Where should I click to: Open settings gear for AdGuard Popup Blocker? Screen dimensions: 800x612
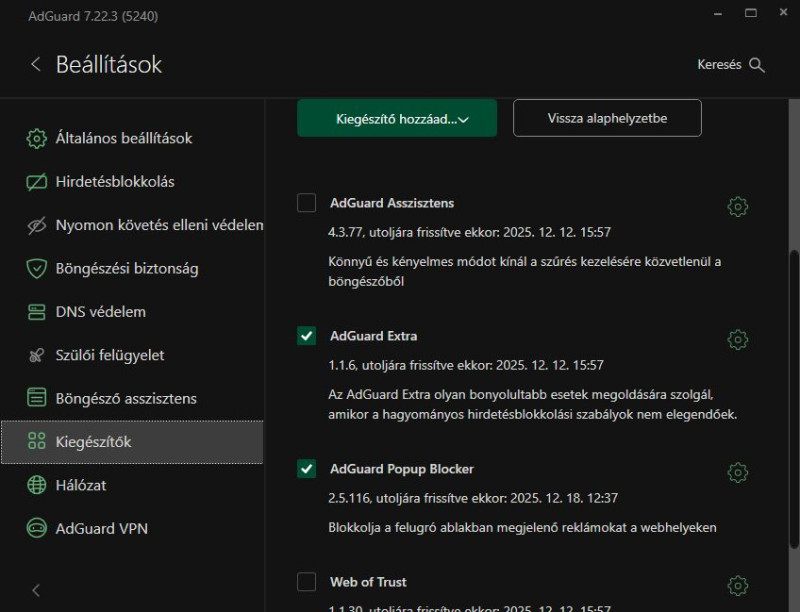coord(738,472)
